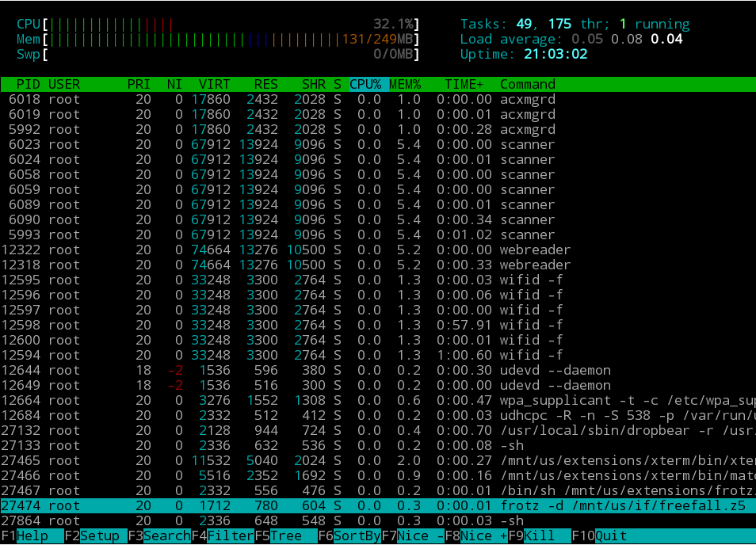Sort by the TIME+ column header
This screenshot has height=545, width=756.
point(464,84)
